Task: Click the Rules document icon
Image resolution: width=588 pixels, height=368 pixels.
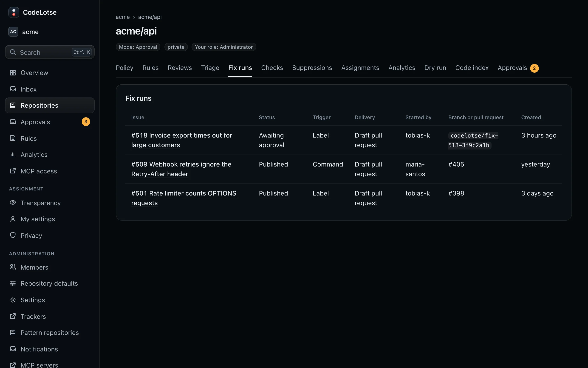Action: (13, 138)
